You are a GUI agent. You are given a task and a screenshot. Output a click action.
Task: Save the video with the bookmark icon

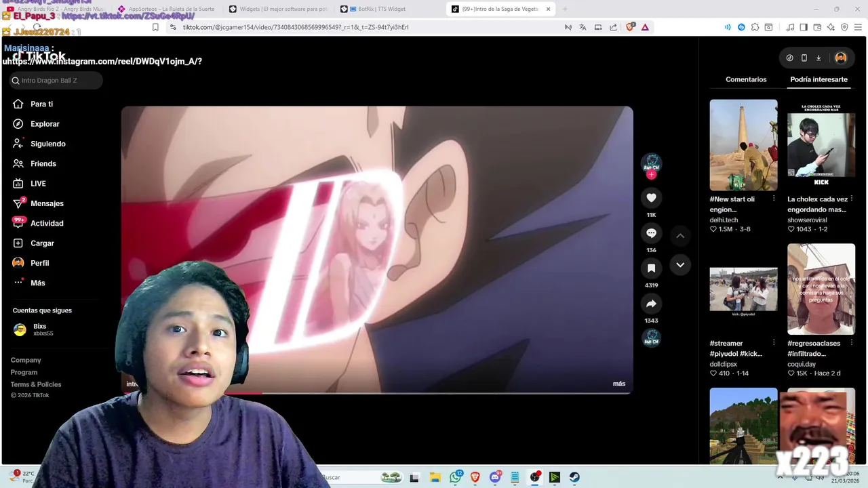pos(651,268)
